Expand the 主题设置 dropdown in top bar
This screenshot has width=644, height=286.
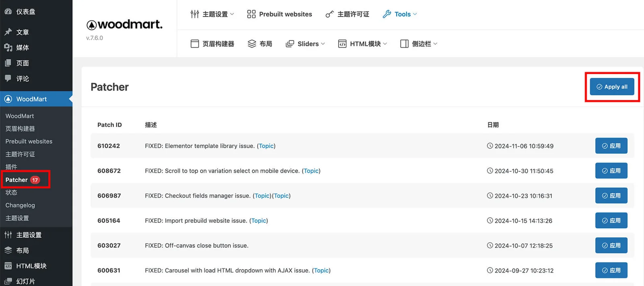pyautogui.click(x=212, y=14)
